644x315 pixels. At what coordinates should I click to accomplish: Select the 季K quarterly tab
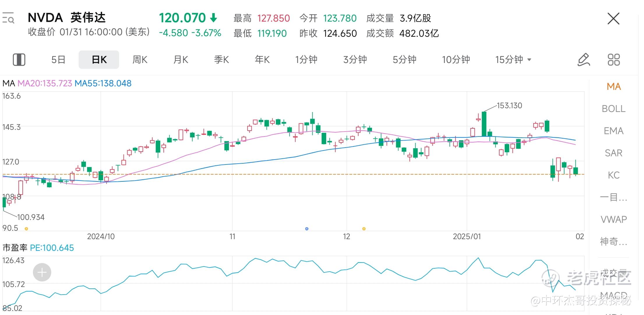[x=221, y=60]
